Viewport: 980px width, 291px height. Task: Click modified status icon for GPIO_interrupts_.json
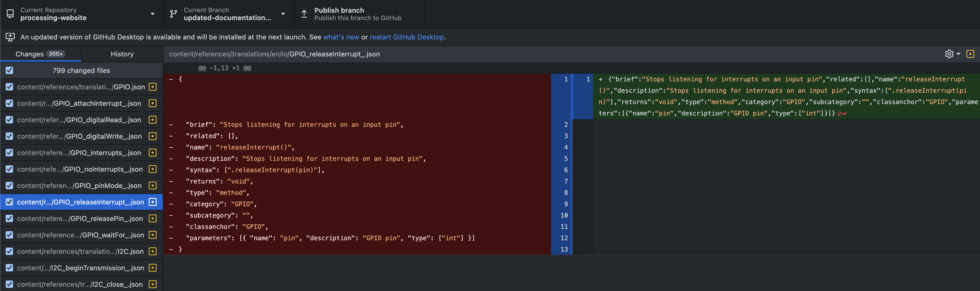pyautogui.click(x=153, y=153)
